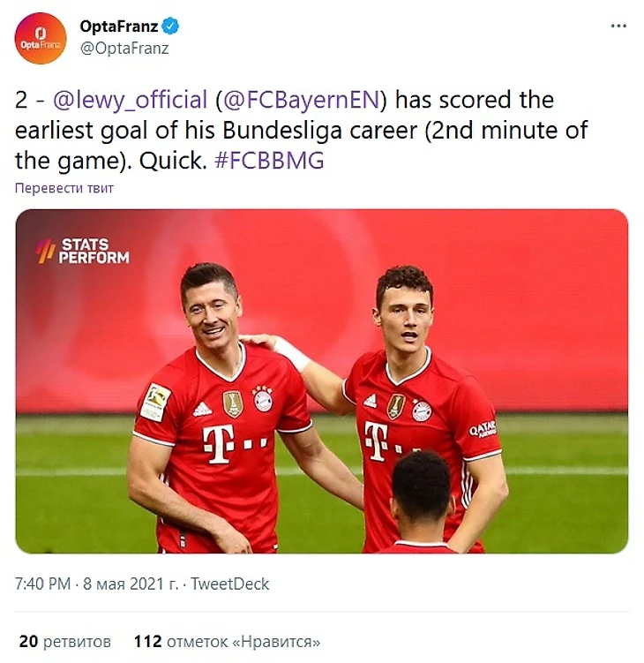
Task: Click Перевести твит translate link
Action: (x=64, y=188)
